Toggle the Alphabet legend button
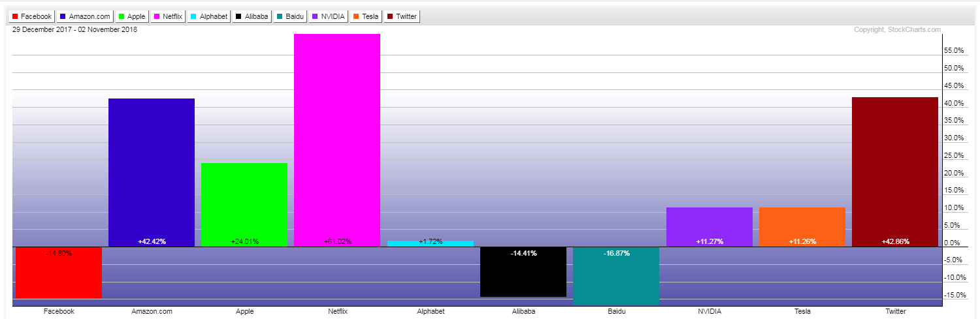The image size is (980, 319). pos(209,16)
